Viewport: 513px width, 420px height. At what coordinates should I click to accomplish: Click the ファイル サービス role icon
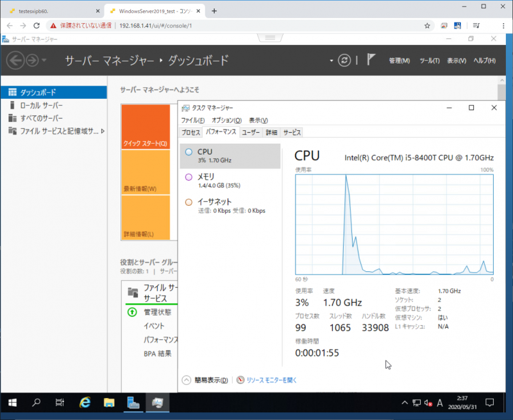pos(133,292)
